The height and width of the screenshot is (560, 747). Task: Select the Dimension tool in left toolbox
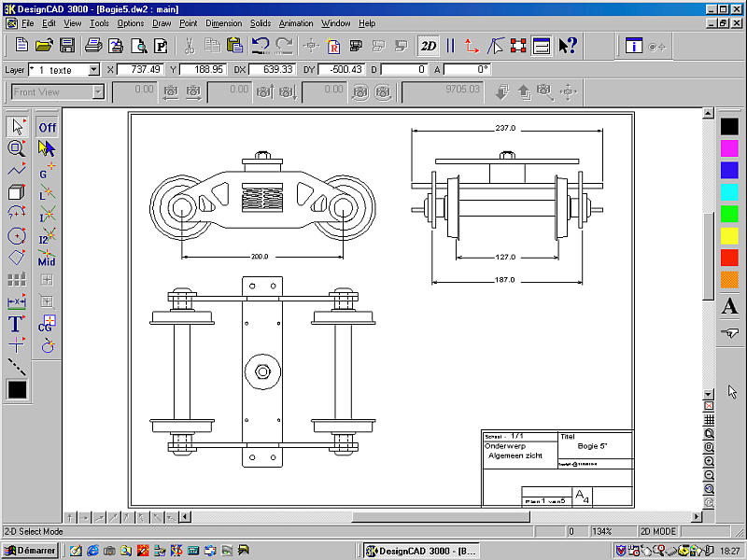[16, 301]
